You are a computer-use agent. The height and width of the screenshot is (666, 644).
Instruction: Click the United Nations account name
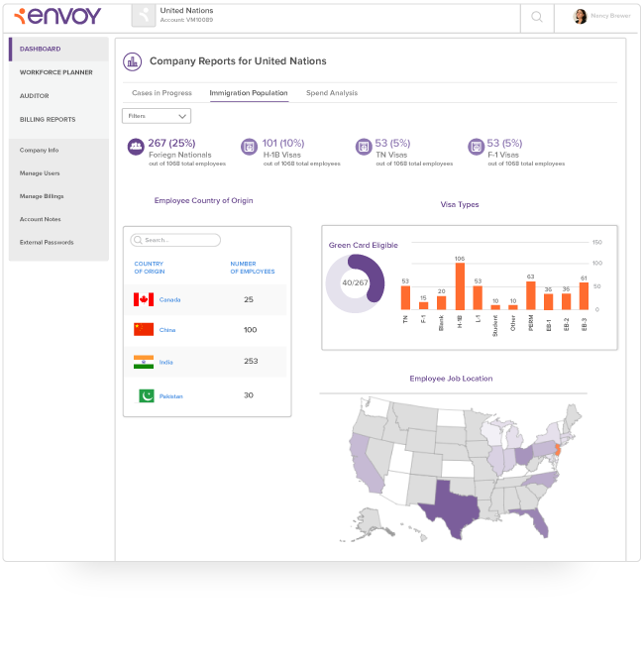pos(187,11)
